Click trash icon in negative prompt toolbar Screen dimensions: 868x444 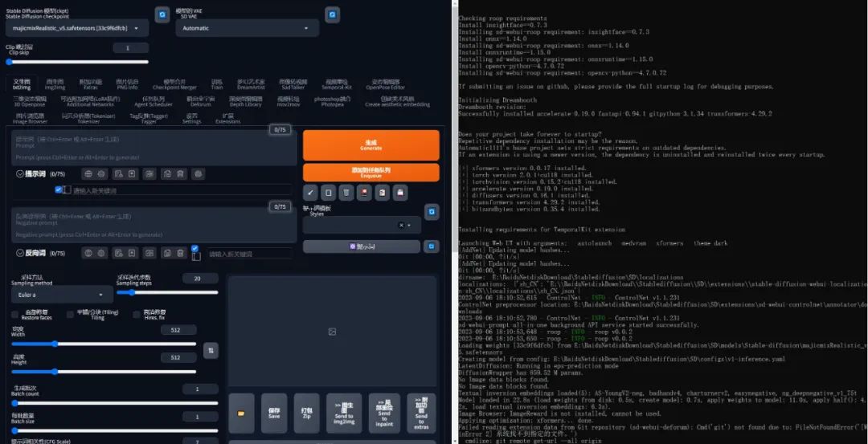coord(181,253)
